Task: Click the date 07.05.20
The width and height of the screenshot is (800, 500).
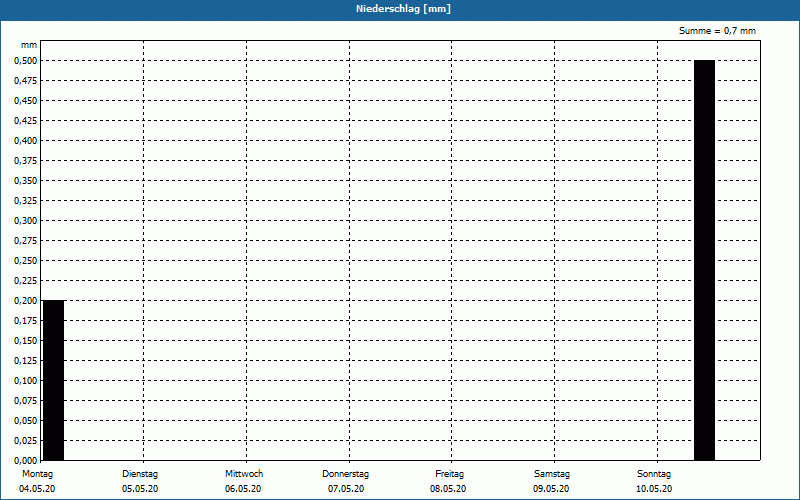Action: tap(346, 489)
